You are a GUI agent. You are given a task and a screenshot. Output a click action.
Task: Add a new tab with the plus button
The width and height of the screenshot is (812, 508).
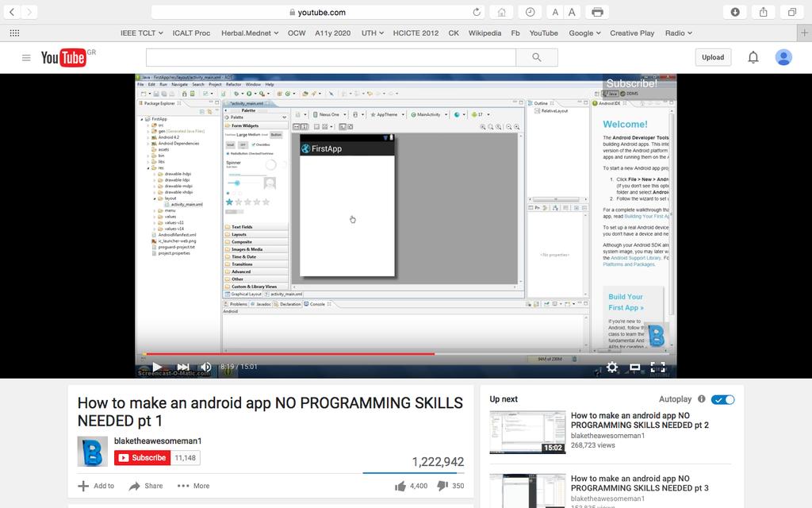[x=804, y=33]
